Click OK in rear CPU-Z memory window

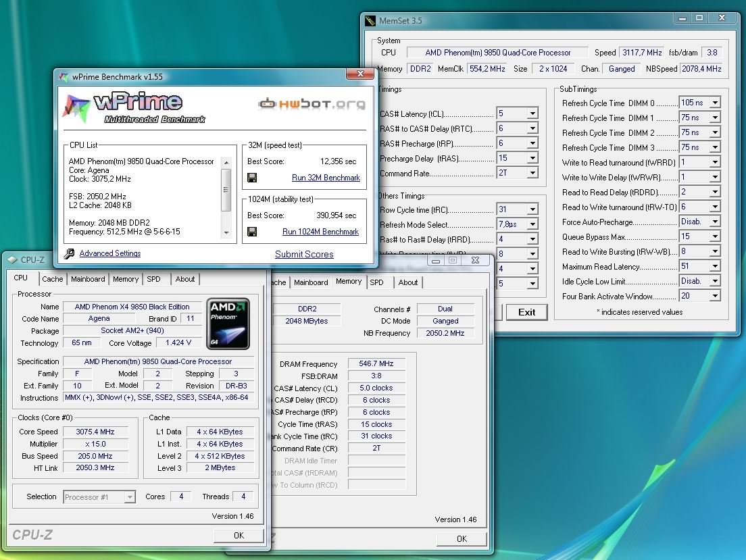(x=462, y=538)
